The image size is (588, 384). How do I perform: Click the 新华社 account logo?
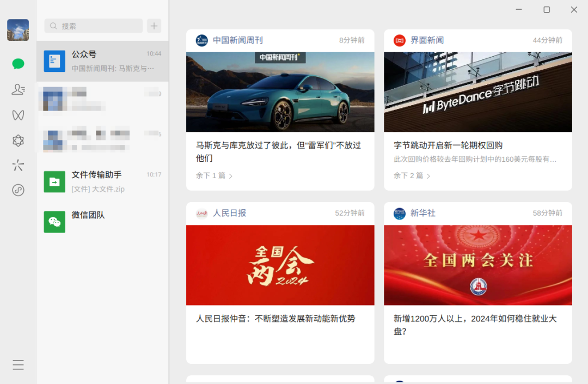coord(400,214)
